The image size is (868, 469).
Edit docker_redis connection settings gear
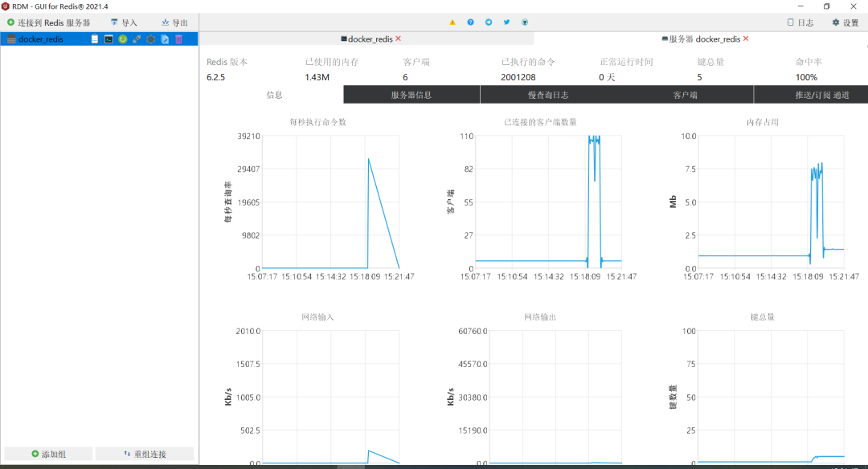(x=150, y=39)
